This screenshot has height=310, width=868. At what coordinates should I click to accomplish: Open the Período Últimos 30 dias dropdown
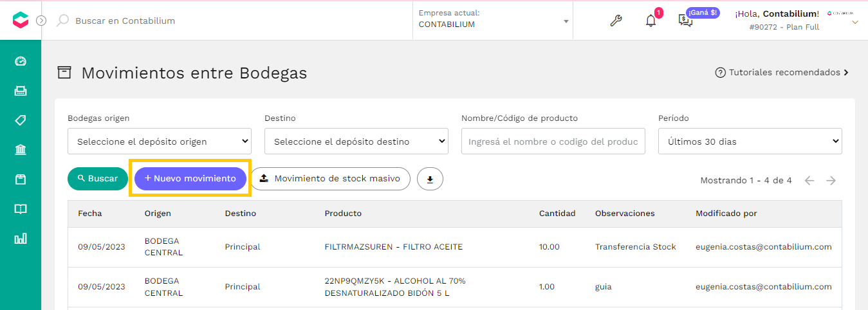point(750,141)
